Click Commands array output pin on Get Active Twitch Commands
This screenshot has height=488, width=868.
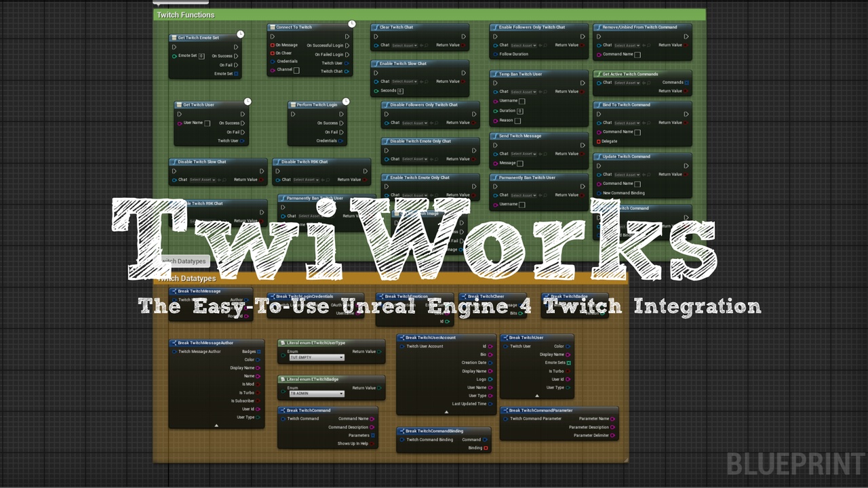coord(686,83)
